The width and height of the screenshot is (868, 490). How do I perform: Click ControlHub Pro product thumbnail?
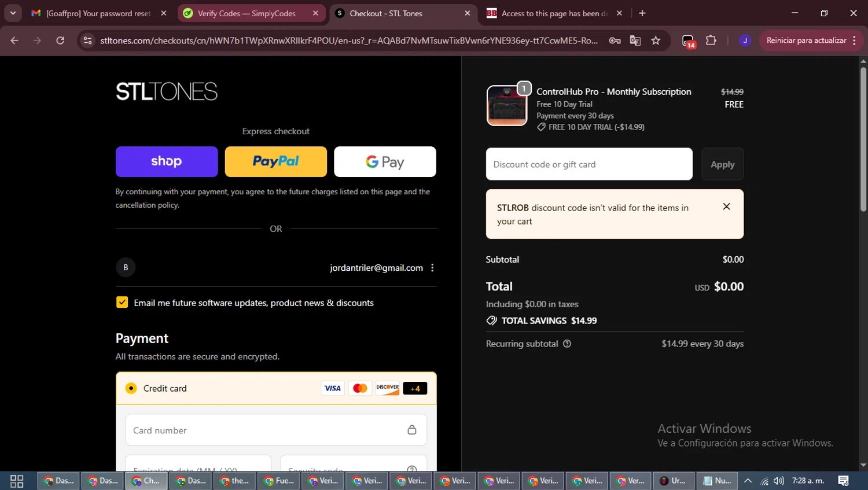coord(507,106)
